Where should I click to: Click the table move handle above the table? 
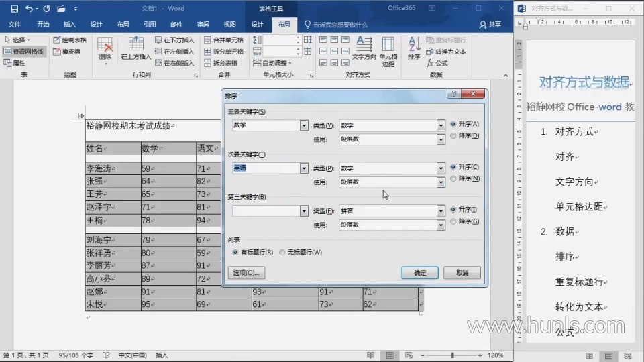point(82,116)
